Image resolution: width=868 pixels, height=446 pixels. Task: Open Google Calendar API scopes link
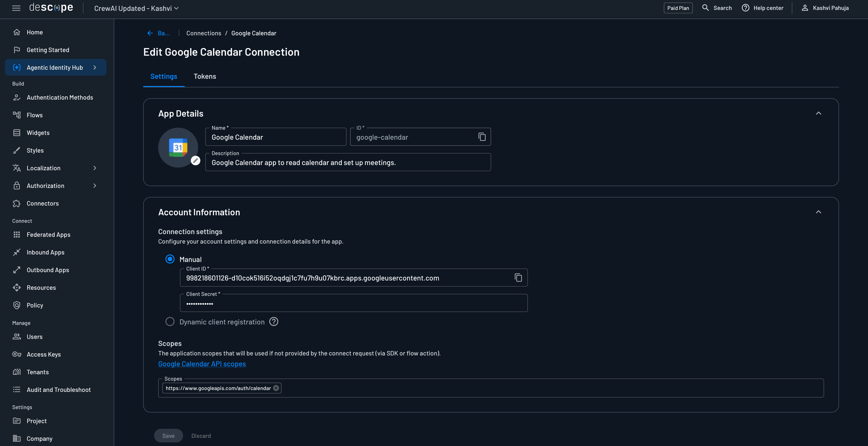pyautogui.click(x=202, y=364)
